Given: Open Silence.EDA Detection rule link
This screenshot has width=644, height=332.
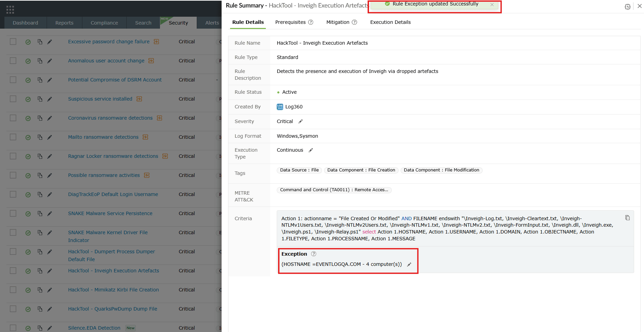Looking at the screenshot, I should (x=94, y=328).
